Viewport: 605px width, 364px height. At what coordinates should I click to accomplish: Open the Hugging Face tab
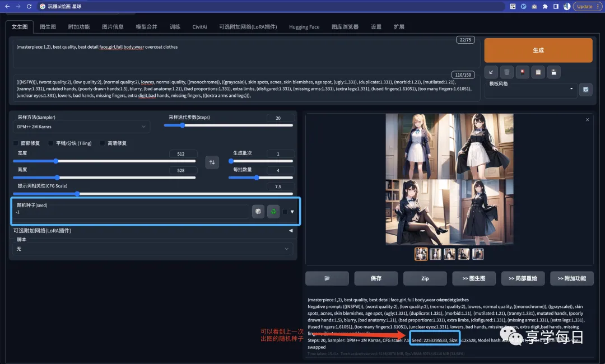click(304, 27)
